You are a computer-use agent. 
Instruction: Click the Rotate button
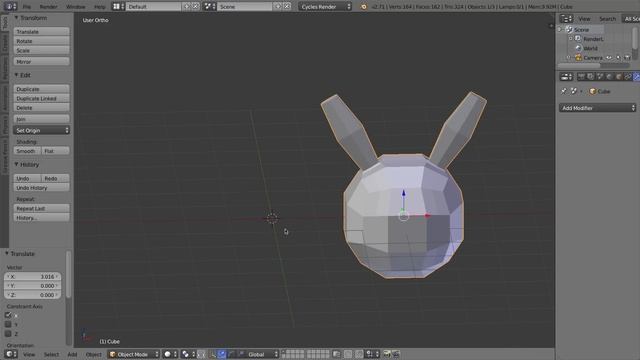[42, 41]
